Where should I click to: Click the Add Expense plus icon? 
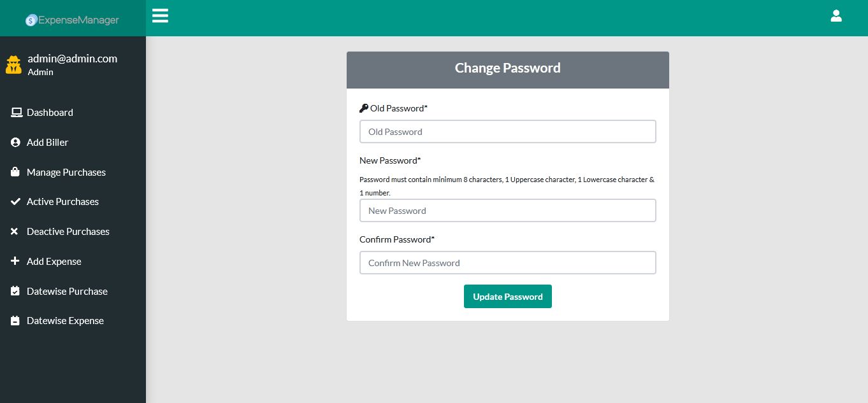click(15, 262)
